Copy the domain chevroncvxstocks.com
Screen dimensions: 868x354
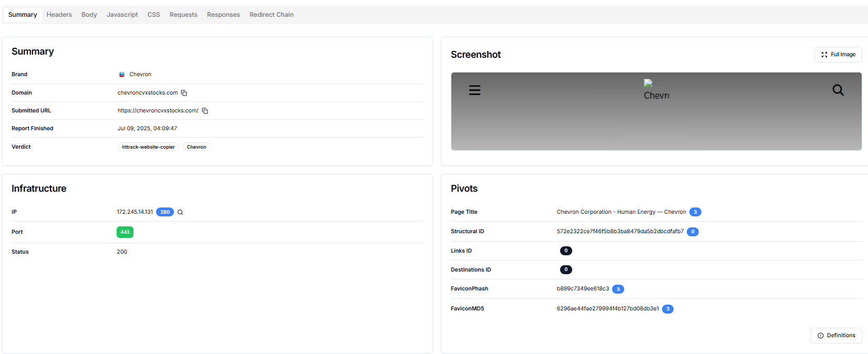pos(184,93)
